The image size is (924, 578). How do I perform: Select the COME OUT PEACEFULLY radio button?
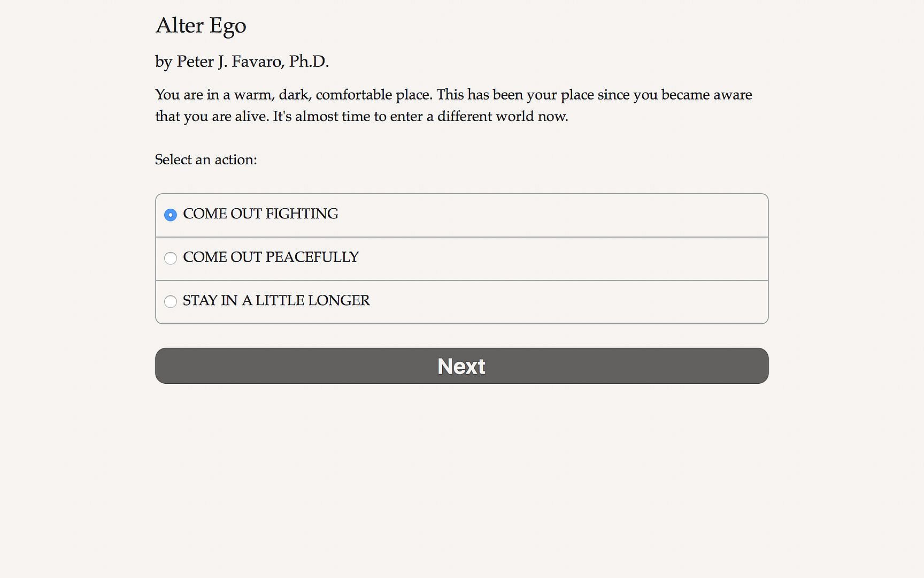pyautogui.click(x=171, y=258)
